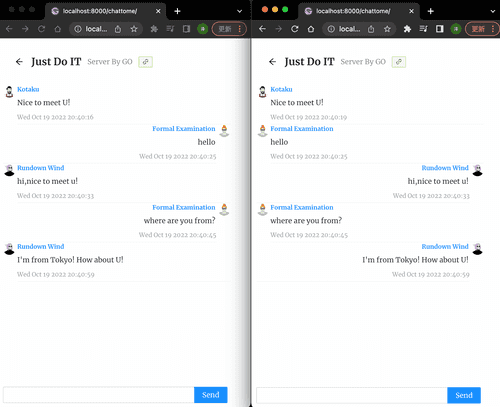The image size is (500, 407).
Task: Open new tab in left browser window
Action: [177, 11]
